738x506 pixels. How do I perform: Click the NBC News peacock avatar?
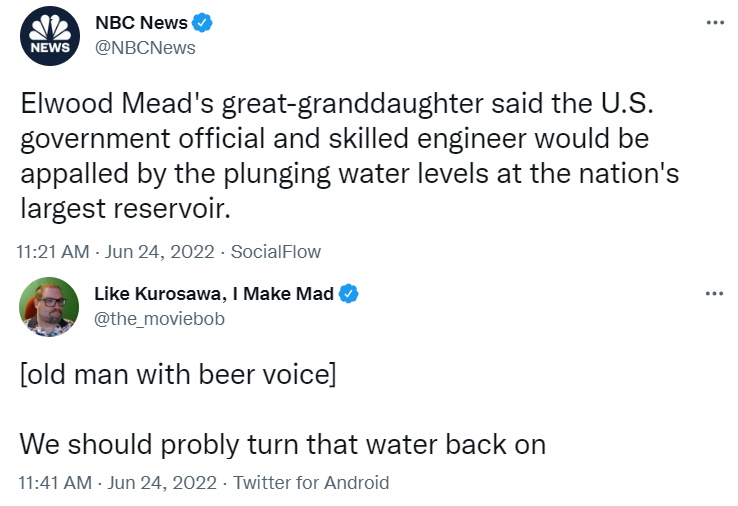tap(50, 37)
